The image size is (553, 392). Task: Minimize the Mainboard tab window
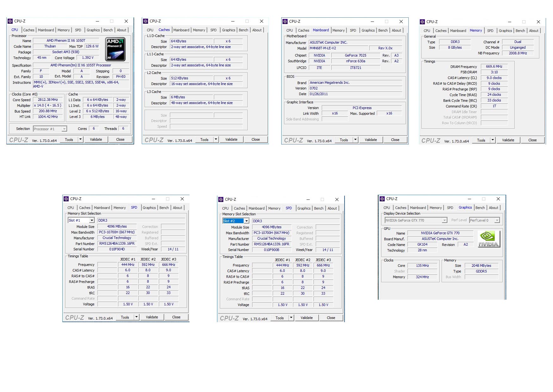point(372,21)
